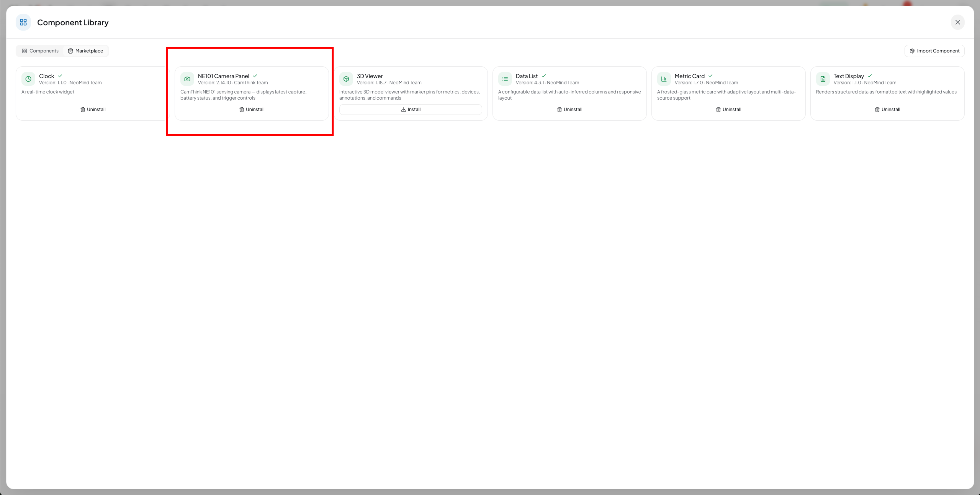Screen dimensions: 980x495
Task: Click the 'Interactive 3D model viewer' description
Action: [x=409, y=95]
